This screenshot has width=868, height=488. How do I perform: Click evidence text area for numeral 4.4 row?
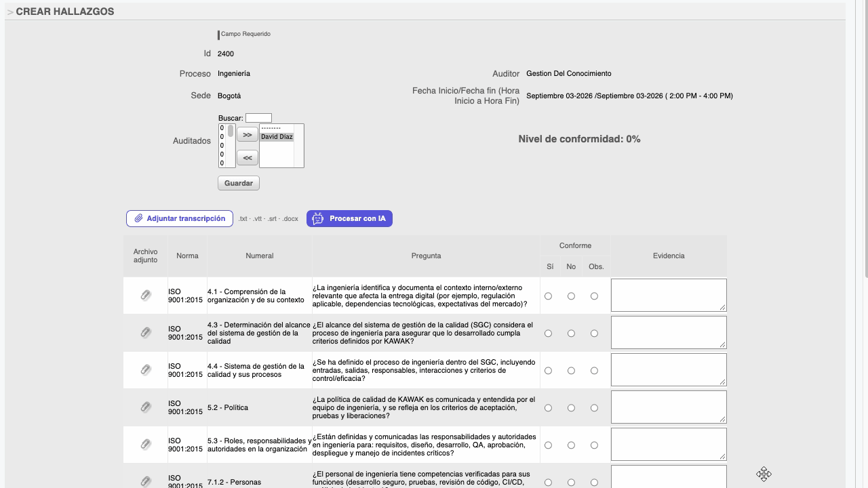click(669, 370)
